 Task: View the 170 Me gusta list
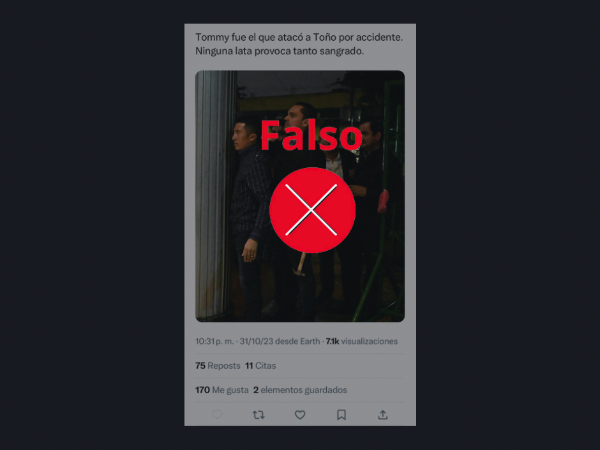pyautogui.click(x=222, y=390)
